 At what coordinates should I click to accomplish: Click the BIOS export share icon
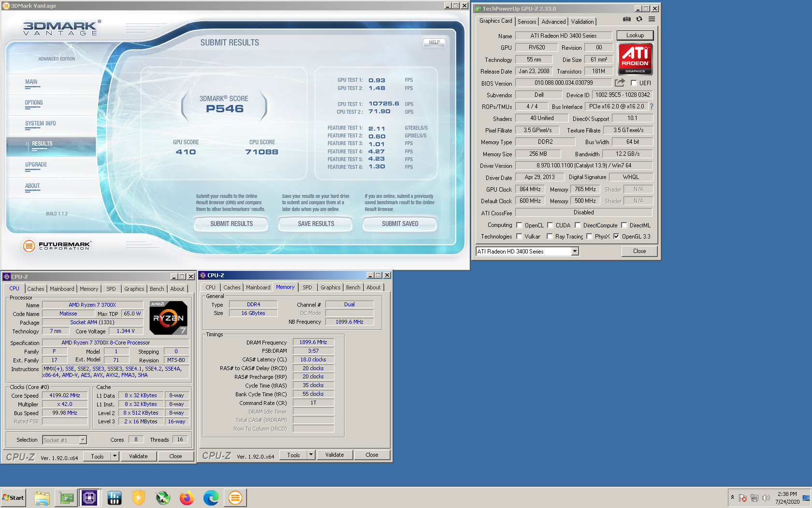pyautogui.click(x=620, y=83)
